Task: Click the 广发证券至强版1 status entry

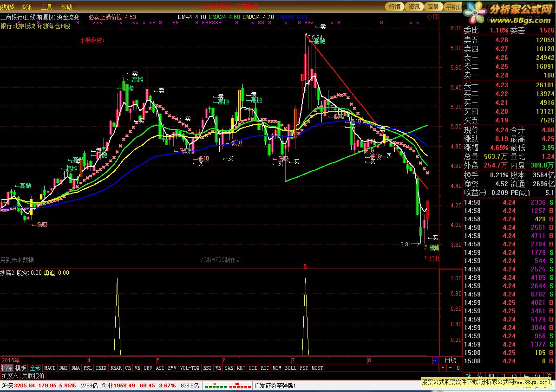Action: click(x=275, y=386)
